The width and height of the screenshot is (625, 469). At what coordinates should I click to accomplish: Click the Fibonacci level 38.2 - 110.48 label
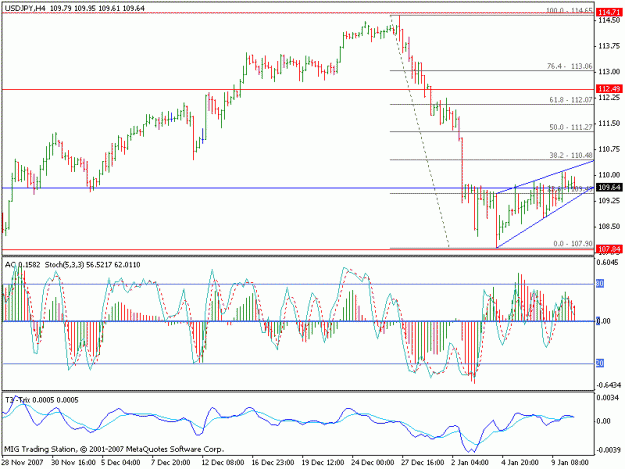[x=571, y=155]
